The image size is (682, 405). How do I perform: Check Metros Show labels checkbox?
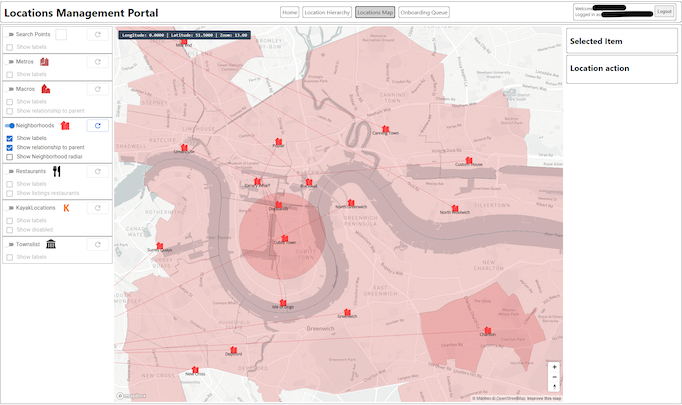[x=10, y=74]
